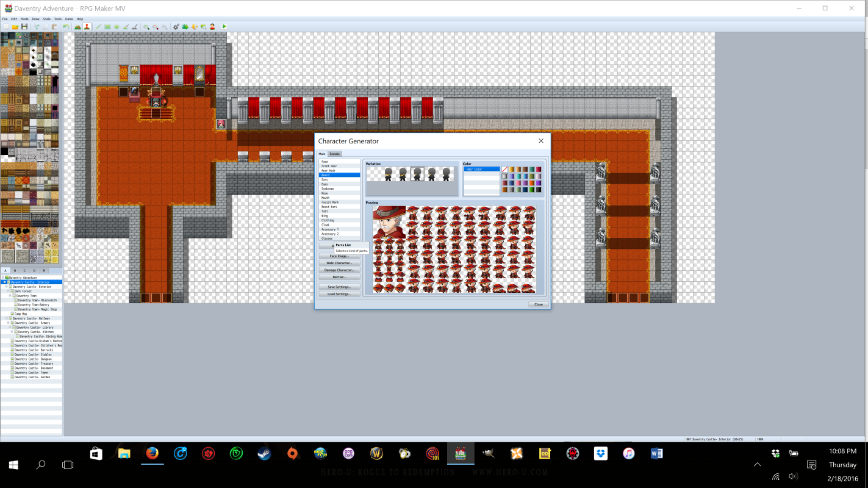Open the Character Generator toolbar icon
This screenshot has width=868, height=488.
click(x=212, y=27)
